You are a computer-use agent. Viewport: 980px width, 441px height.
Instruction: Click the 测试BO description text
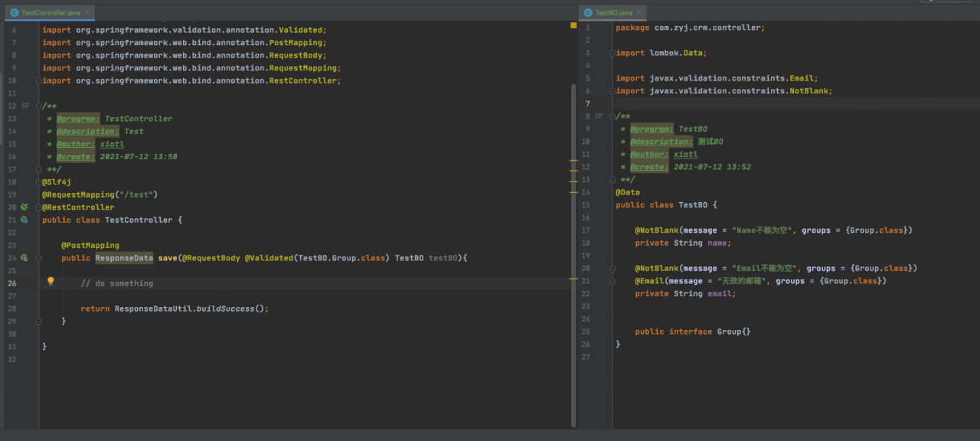(x=710, y=142)
